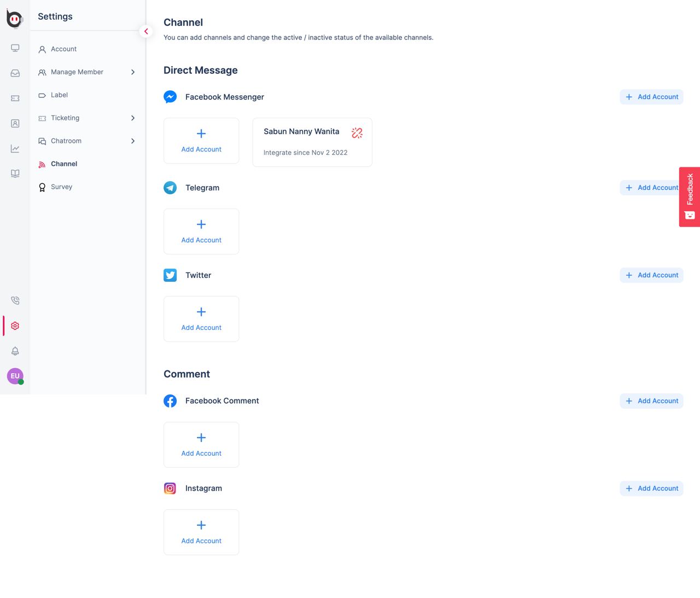Open the red Feedback side tab

pos(690,196)
